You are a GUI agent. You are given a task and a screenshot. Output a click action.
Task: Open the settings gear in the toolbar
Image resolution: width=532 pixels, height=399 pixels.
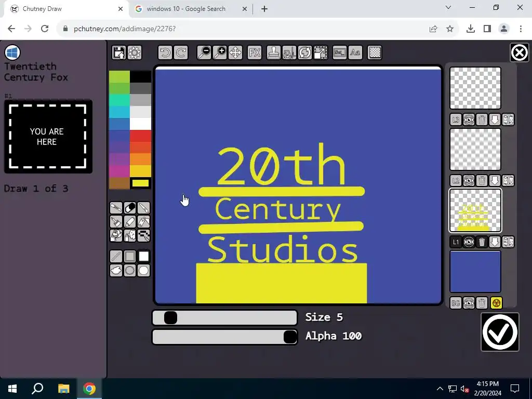135,52
